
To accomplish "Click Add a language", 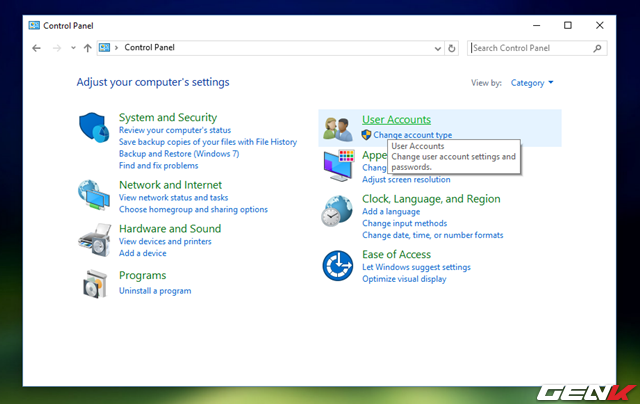I will coord(391,211).
